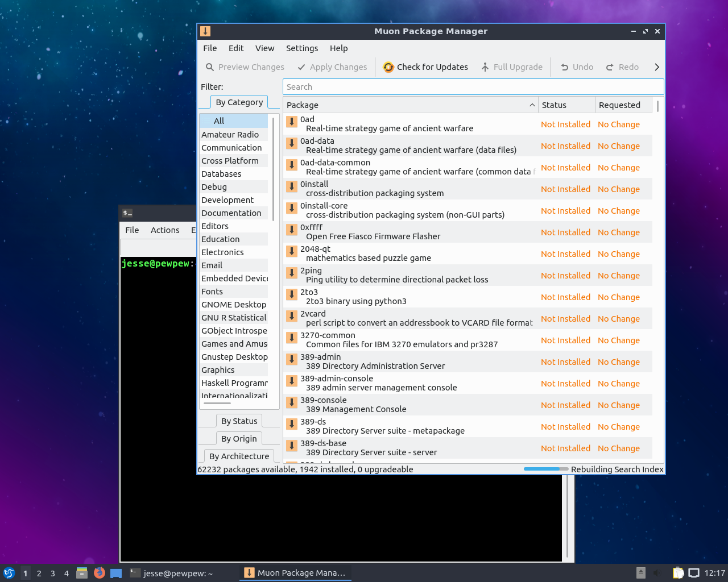Click the 389-console package status icon
Image resolution: width=728 pixels, height=582 pixels.
tap(292, 402)
